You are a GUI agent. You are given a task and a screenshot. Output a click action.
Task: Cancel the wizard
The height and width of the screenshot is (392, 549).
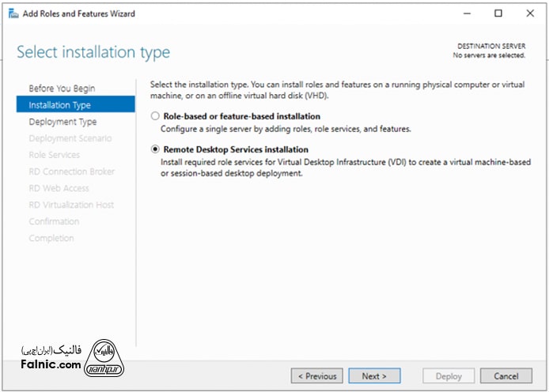click(506, 376)
